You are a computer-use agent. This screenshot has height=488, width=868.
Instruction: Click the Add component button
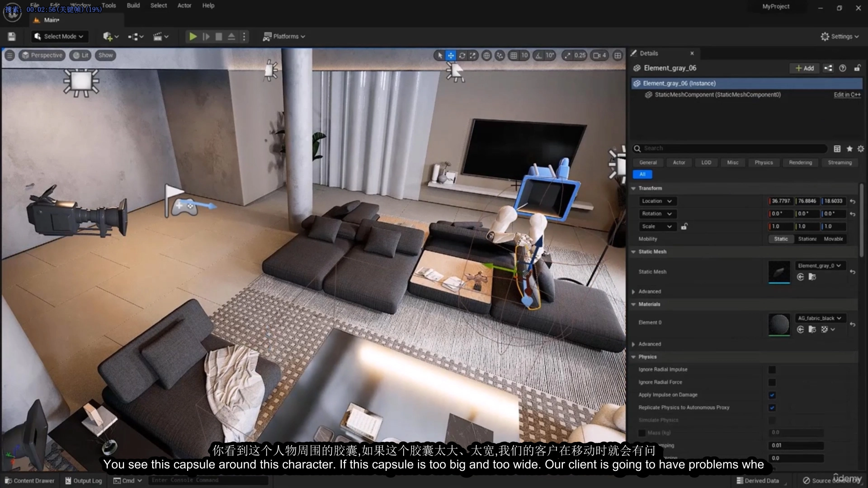click(x=804, y=68)
